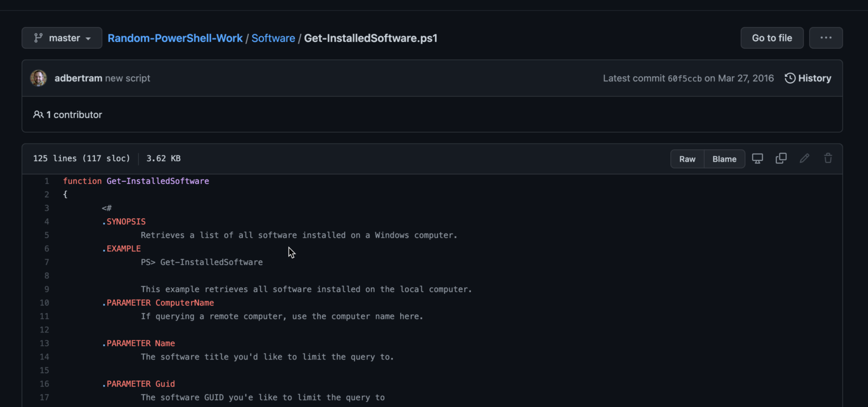Click the clock icon beside History
868x407 pixels.
tap(789, 78)
